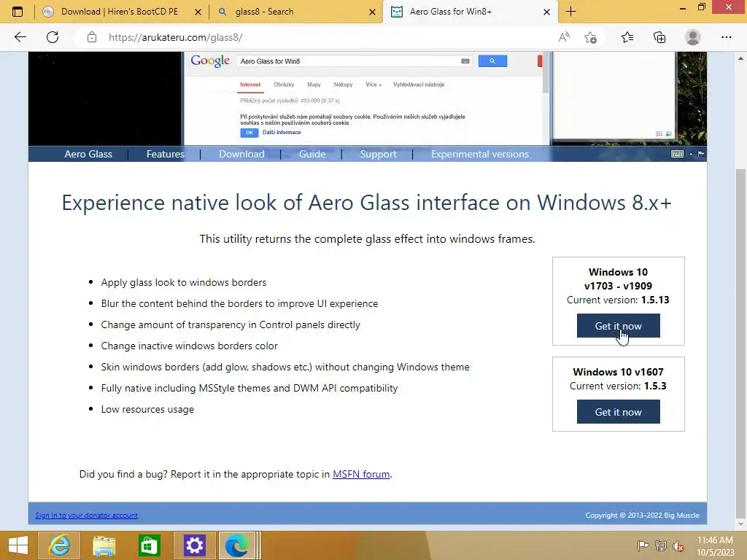Click the main heading about Aero Glass interface
The image size is (747, 560).
[x=367, y=203]
